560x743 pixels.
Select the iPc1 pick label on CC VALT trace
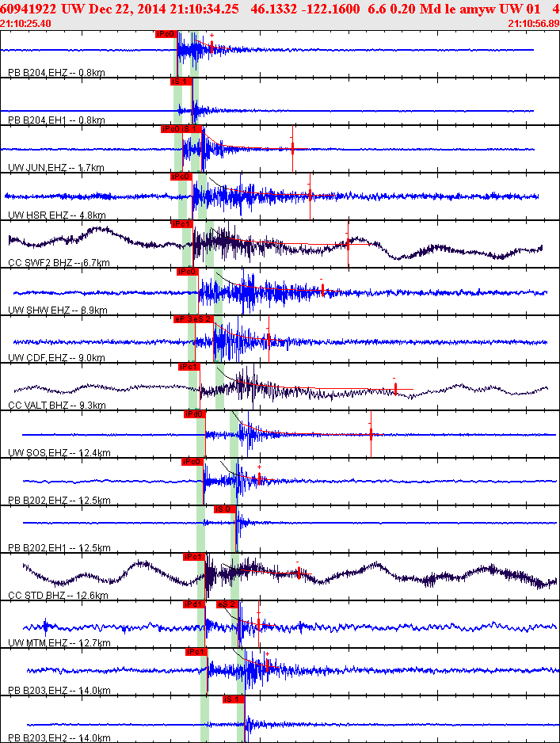(x=189, y=367)
